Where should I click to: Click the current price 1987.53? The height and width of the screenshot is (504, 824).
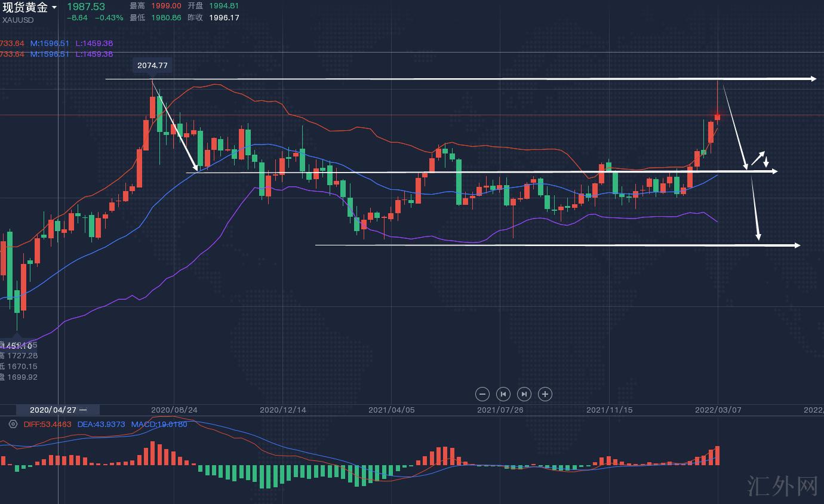tap(85, 7)
